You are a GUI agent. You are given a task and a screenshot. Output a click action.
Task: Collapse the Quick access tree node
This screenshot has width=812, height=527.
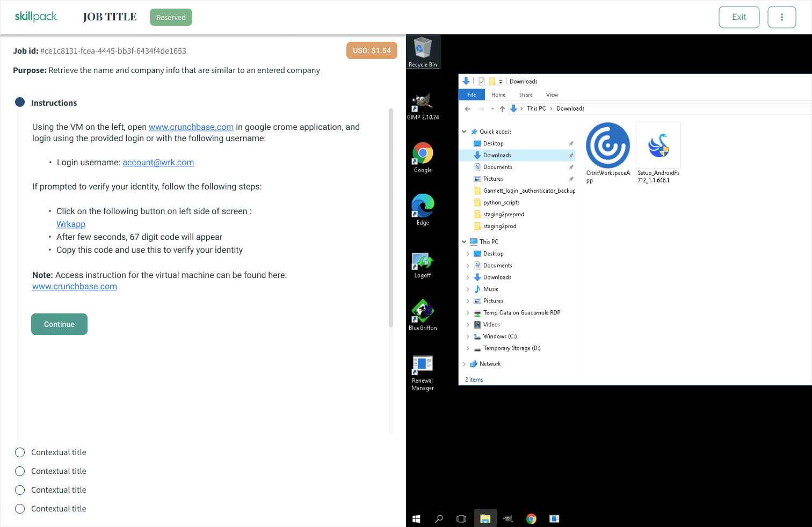465,131
